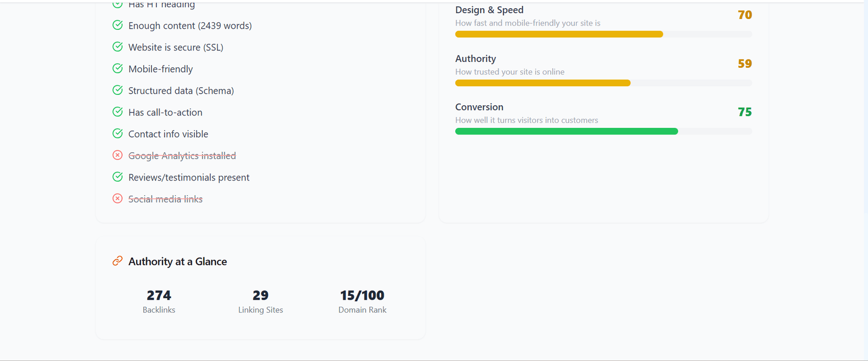Click the 274 Backlinks stat
Screen dimensions: 868x361
point(158,300)
